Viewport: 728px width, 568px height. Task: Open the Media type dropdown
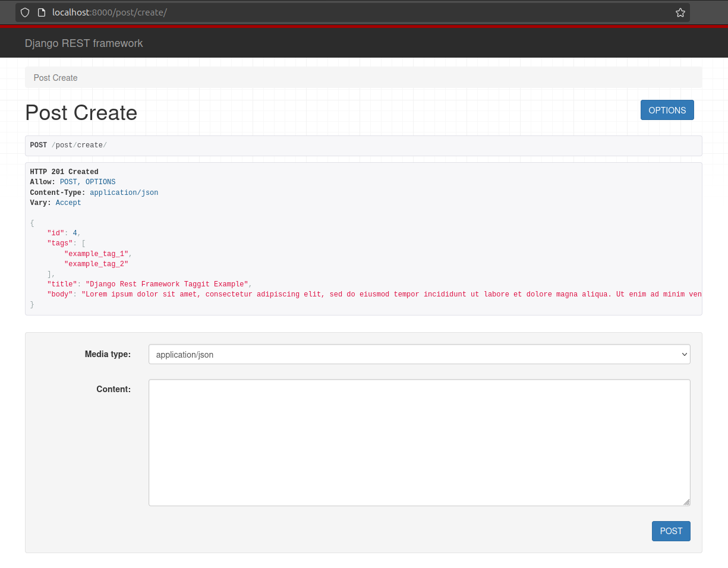420,354
